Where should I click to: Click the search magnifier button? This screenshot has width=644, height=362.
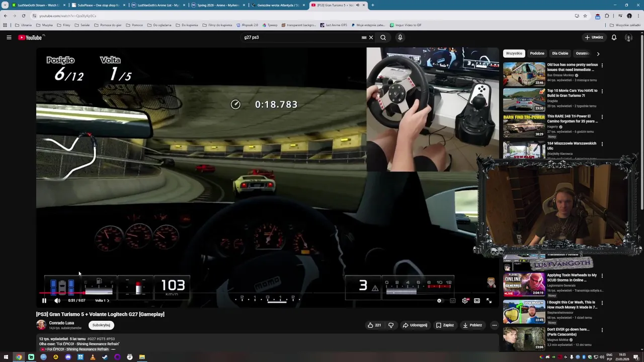pos(383,37)
